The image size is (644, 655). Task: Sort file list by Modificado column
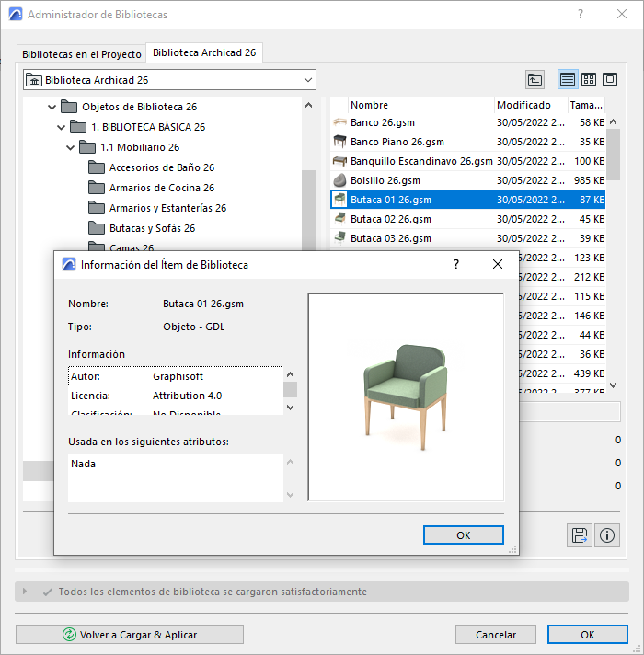tap(531, 105)
